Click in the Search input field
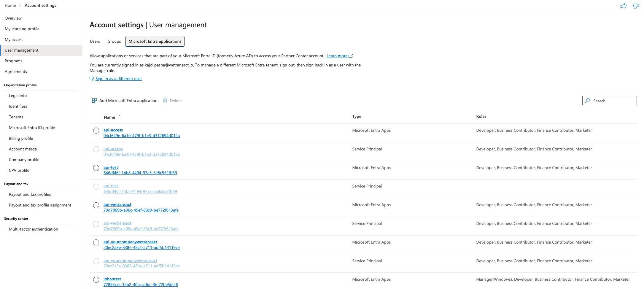The width and height of the screenshot is (644, 289). tap(609, 101)
